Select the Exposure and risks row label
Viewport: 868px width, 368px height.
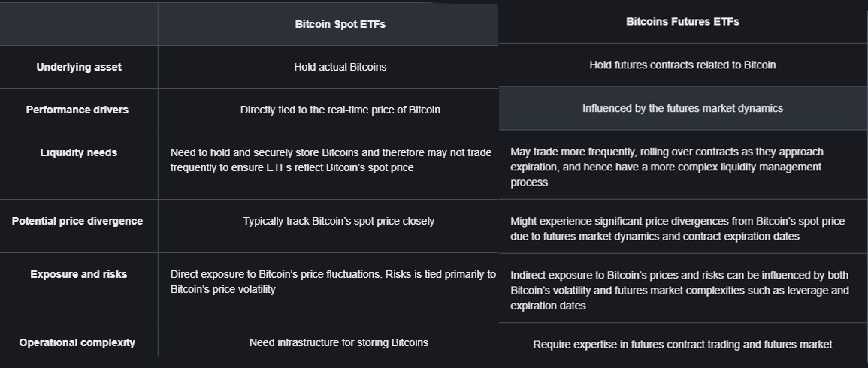pyautogui.click(x=79, y=274)
